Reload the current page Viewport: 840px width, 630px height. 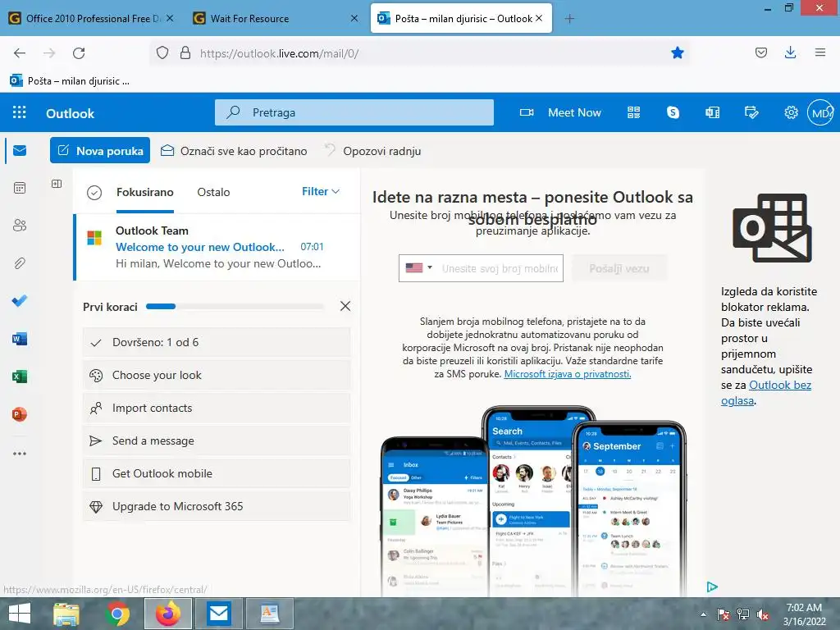79,52
